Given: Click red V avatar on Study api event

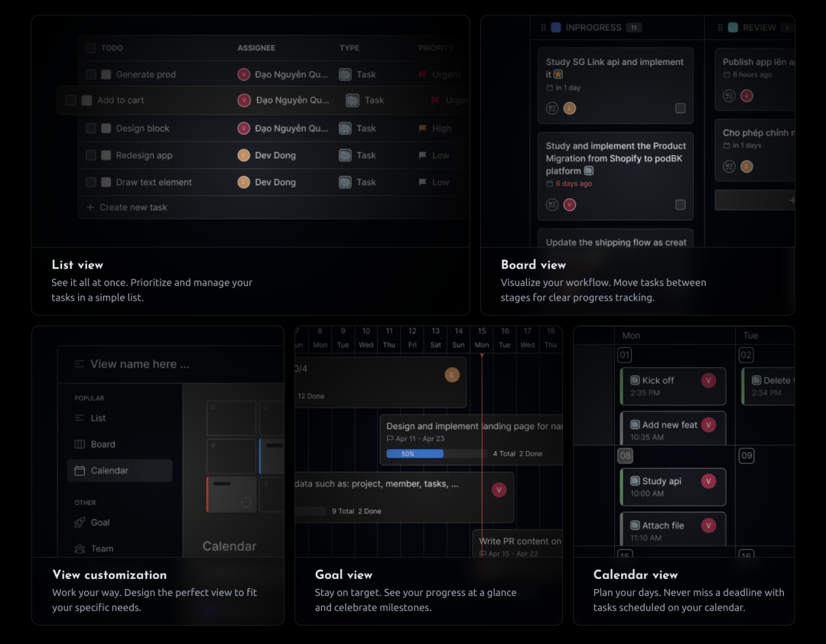Looking at the screenshot, I should 708,480.
